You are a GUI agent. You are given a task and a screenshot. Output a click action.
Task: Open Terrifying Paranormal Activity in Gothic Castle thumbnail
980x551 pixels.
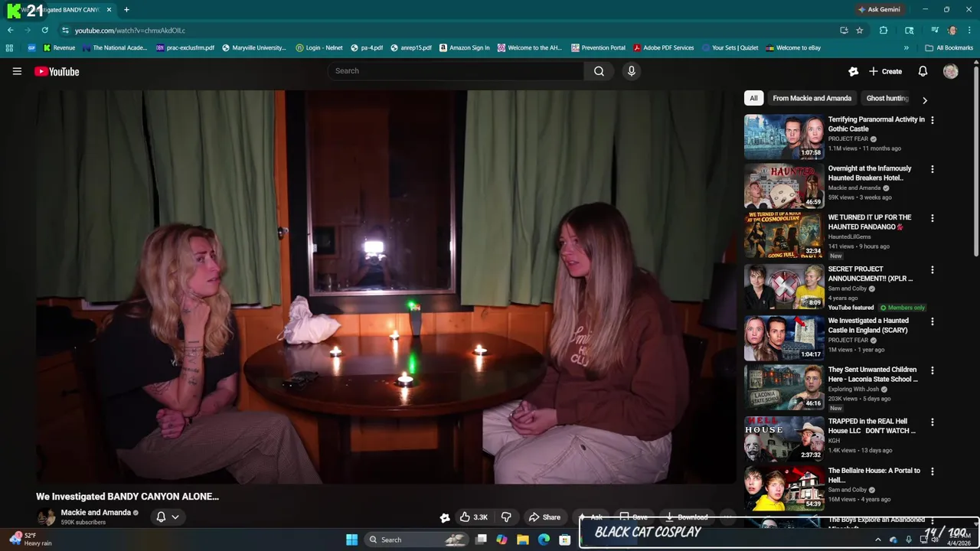coord(784,137)
